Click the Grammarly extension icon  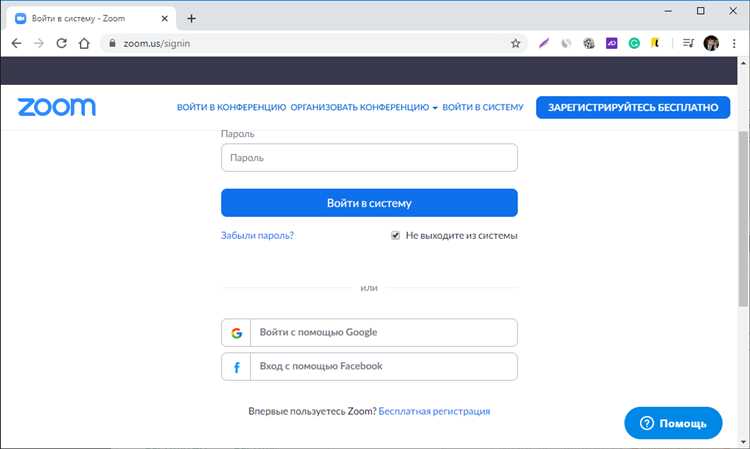[634, 44]
